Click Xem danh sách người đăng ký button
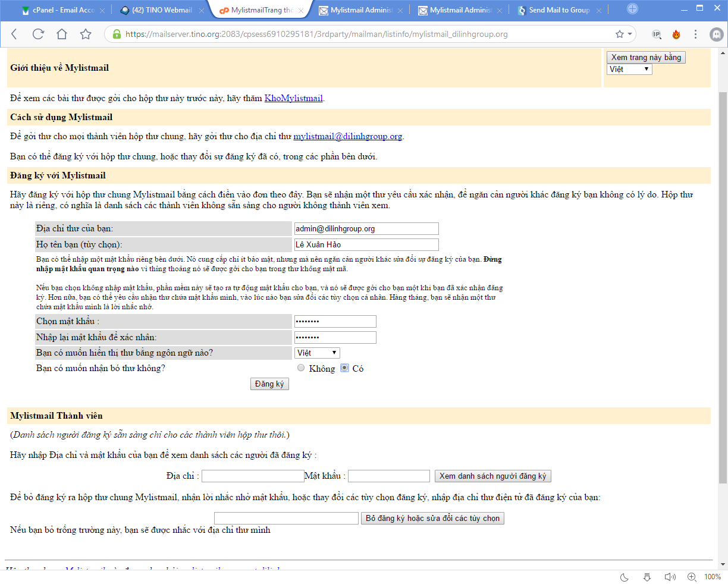The width and height of the screenshot is (728, 584). tap(493, 476)
